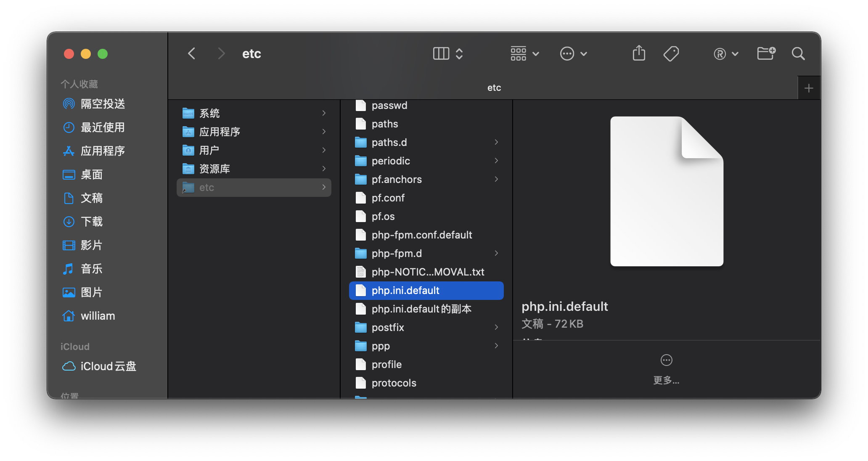
Task: Add a new tab with plus
Action: (809, 88)
